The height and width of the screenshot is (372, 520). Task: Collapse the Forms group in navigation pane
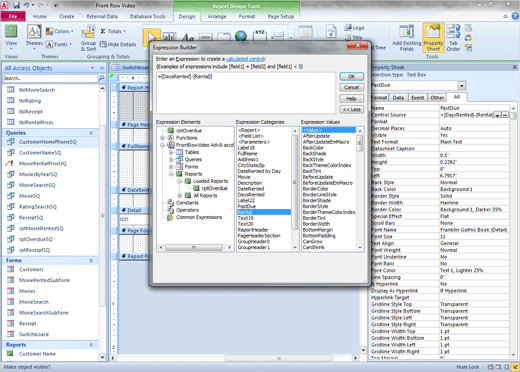click(91, 260)
